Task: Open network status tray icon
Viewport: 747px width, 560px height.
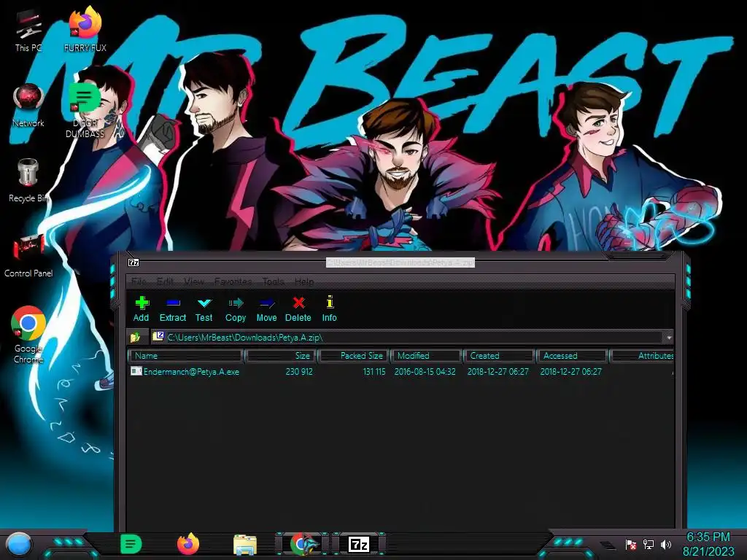Action: pos(649,544)
